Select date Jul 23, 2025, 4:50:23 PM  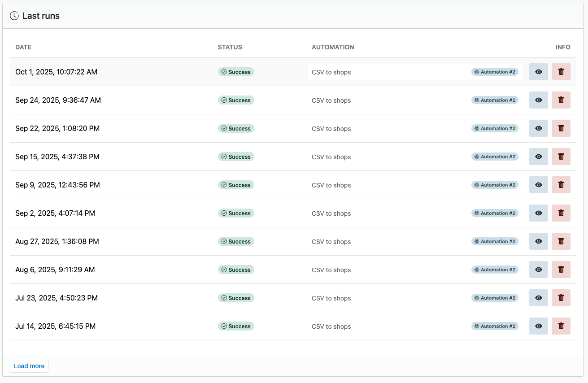point(57,298)
